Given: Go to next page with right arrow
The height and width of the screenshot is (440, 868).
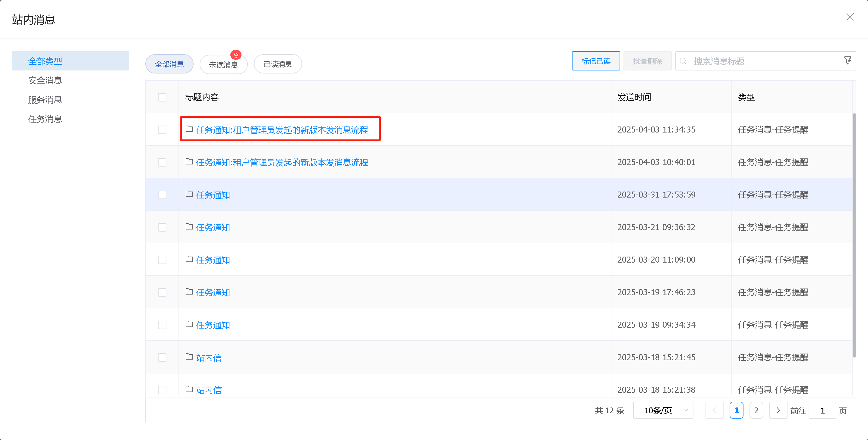Looking at the screenshot, I should click(778, 410).
